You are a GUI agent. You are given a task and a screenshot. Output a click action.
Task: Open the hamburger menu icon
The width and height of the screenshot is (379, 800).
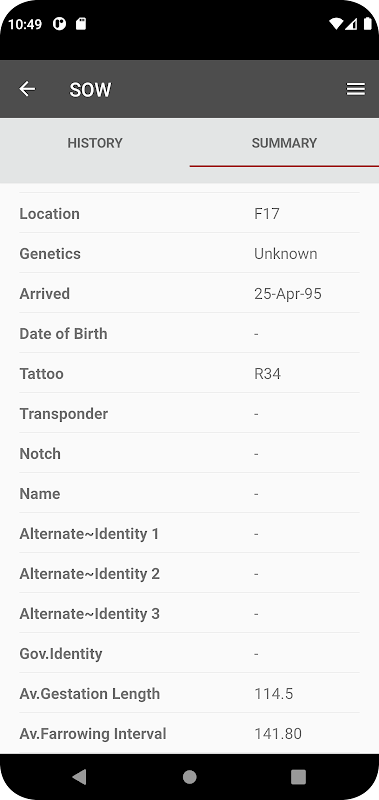pyautogui.click(x=356, y=89)
